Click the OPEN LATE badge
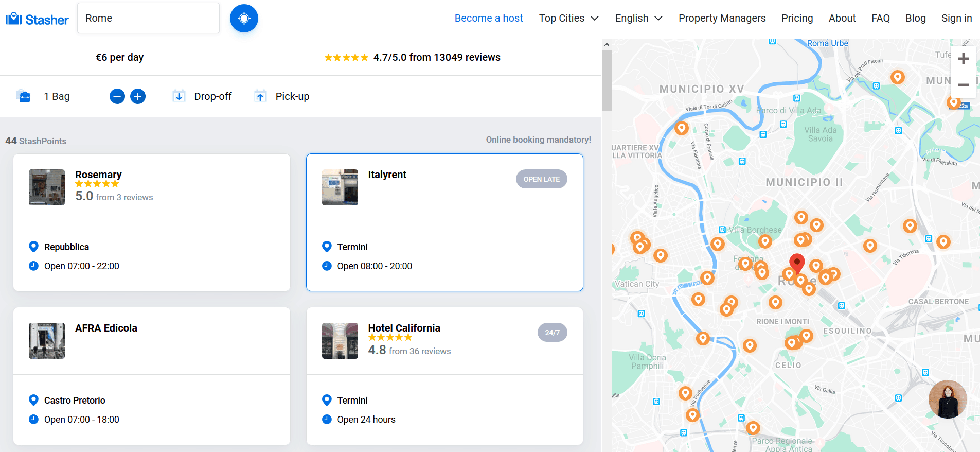 [x=541, y=179]
